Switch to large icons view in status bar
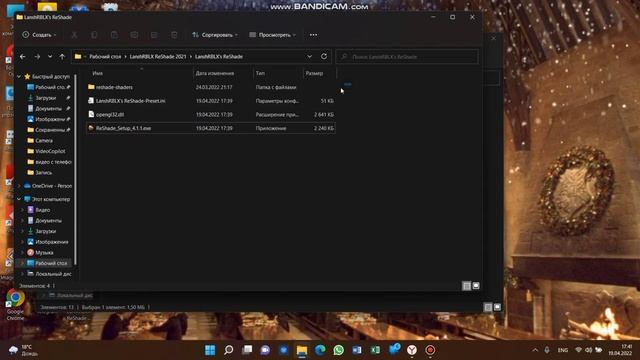This screenshot has width=640, height=360. (x=476, y=286)
